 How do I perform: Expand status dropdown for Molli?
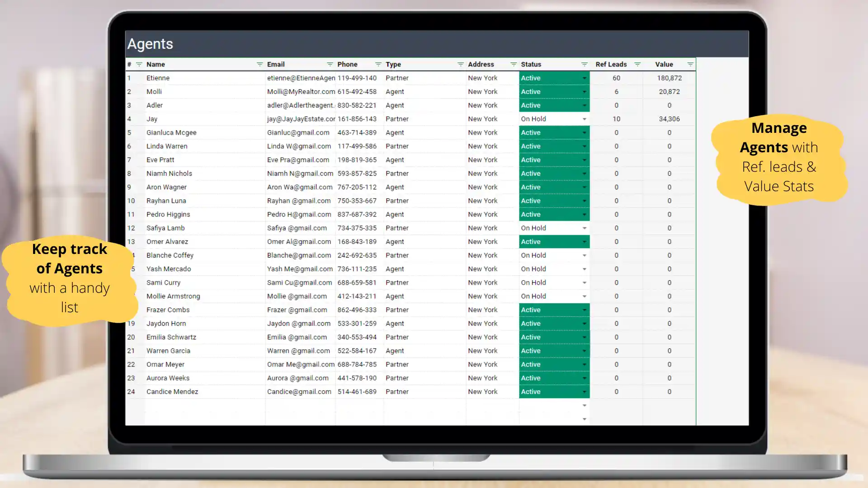[584, 92]
